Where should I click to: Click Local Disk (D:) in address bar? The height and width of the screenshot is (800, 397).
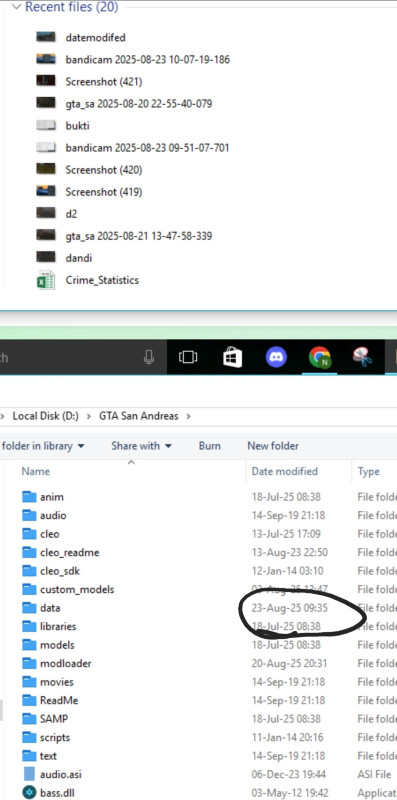tap(45, 416)
